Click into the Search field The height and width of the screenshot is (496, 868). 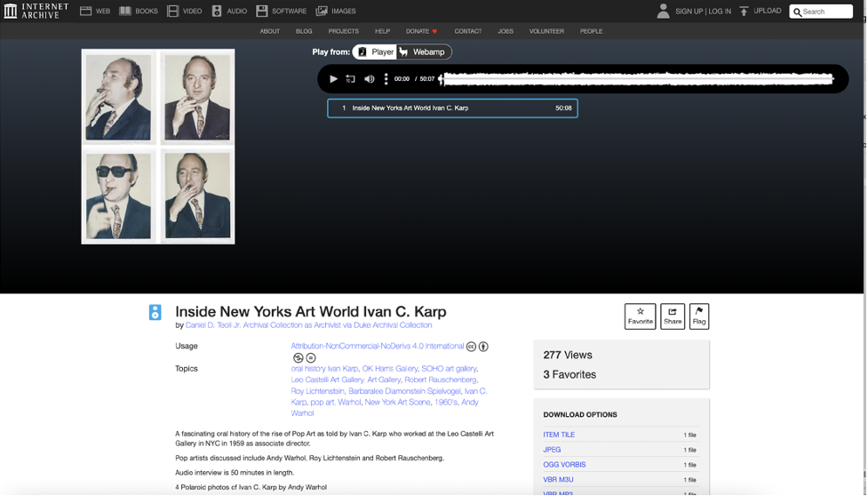[x=821, y=12]
